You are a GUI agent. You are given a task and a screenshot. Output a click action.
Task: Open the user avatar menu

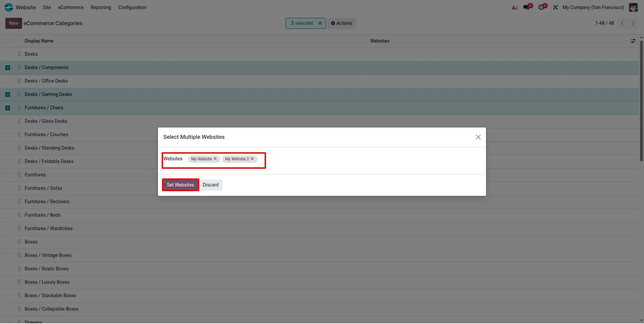click(x=633, y=7)
